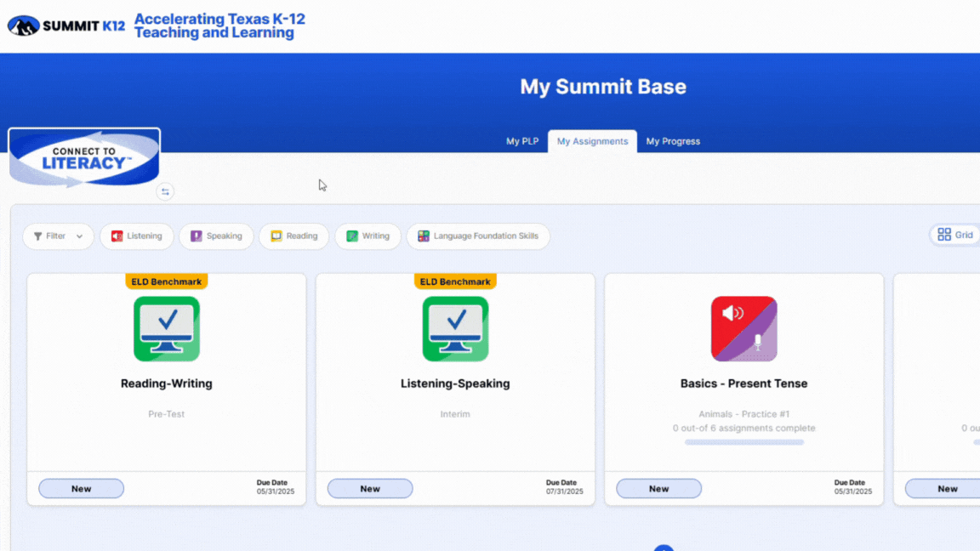Open the Reading-Writing benchmark monitor icon
Viewport: 980px width, 551px height.
coord(167,328)
